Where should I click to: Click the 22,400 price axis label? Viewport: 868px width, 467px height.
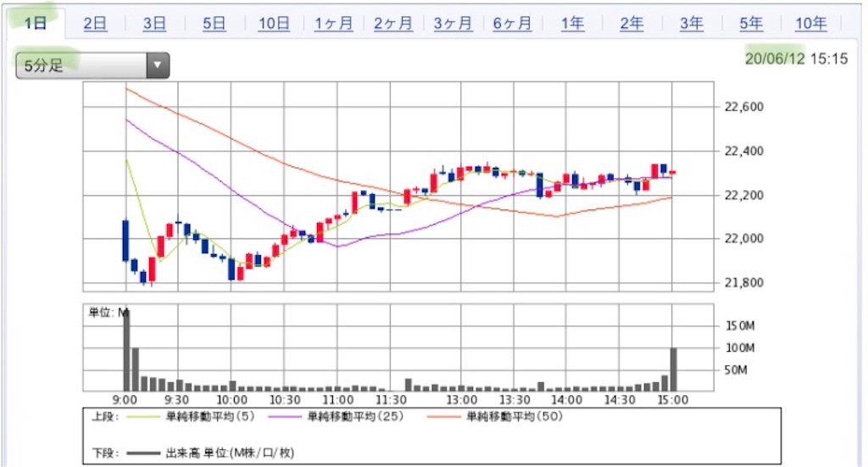pos(744,151)
